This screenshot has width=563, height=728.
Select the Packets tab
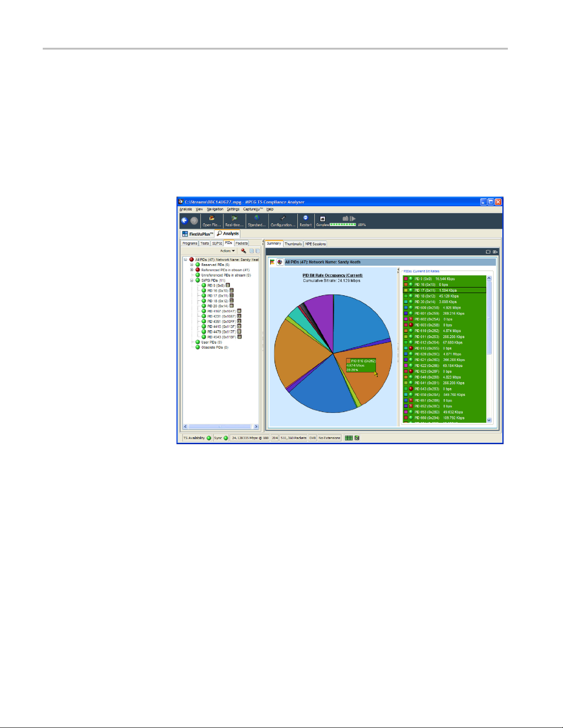(242, 243)
